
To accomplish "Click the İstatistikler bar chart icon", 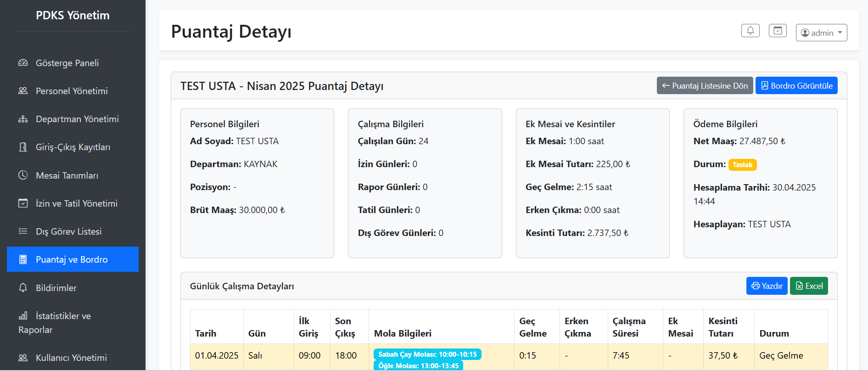I will pos(23,316).
